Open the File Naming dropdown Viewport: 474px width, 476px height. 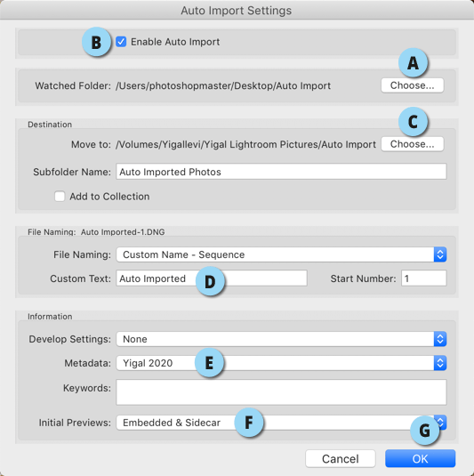(x=281, y=254)
